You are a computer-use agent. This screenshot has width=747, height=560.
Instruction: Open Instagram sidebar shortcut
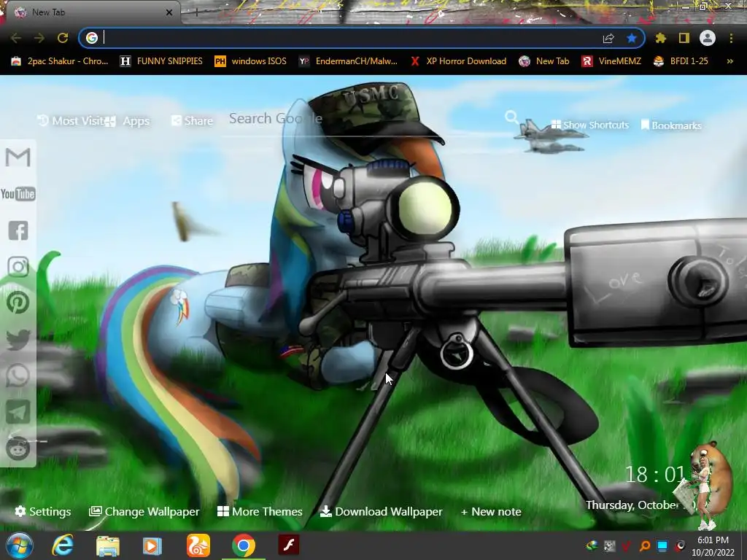pyautogui.click(x=18, y=267)
